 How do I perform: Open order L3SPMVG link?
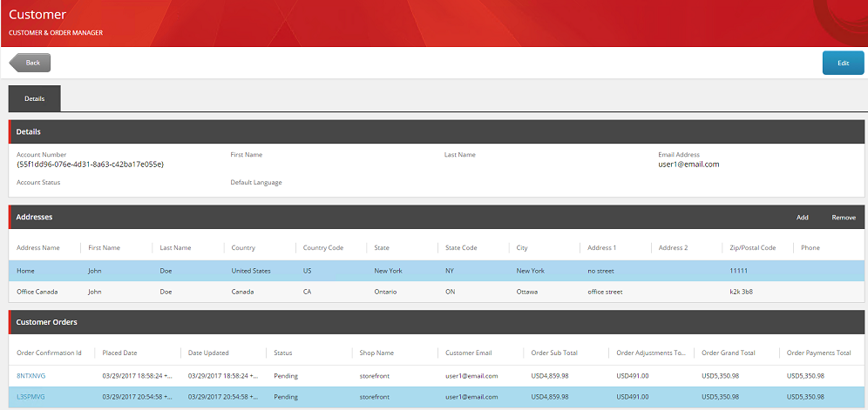(31, 397)
